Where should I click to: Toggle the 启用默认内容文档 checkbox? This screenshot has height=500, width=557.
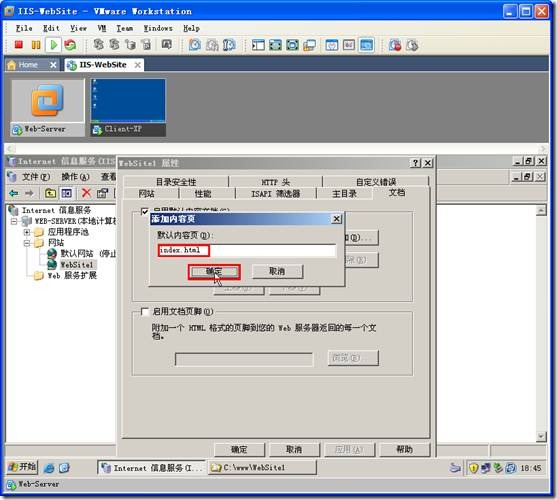click(145, 212)
